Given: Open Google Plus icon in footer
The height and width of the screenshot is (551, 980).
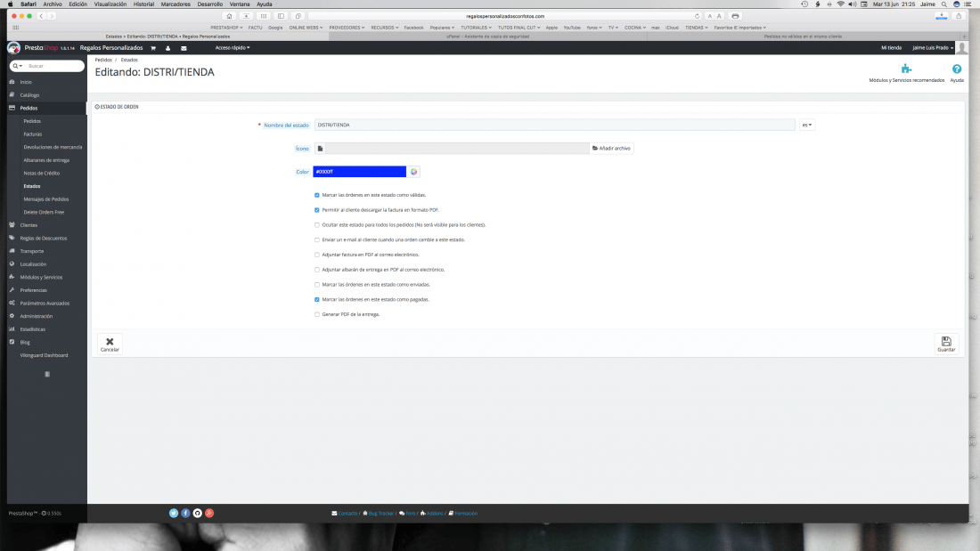Looking at the screenshot, I should pyautogui.click(x=209, y=514).
